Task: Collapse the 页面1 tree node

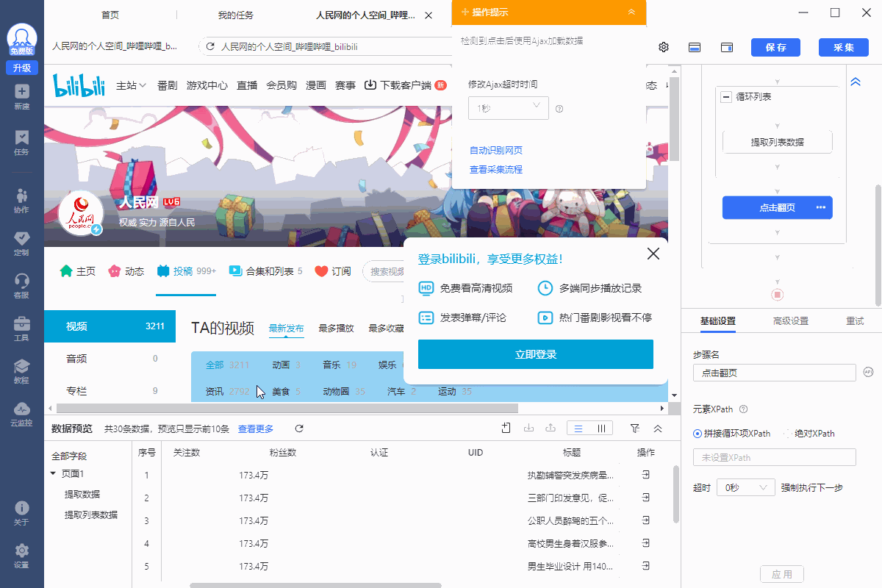Action: click(54, 473)
